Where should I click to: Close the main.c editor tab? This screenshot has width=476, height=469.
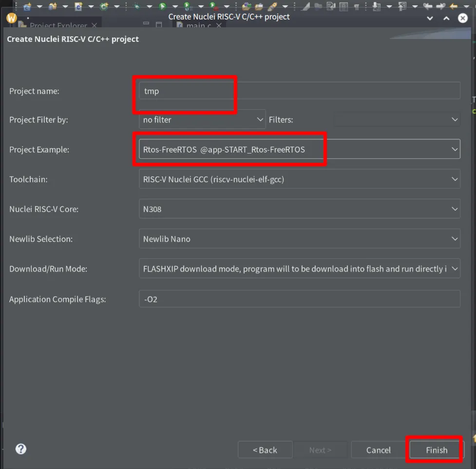click(219, 25)
